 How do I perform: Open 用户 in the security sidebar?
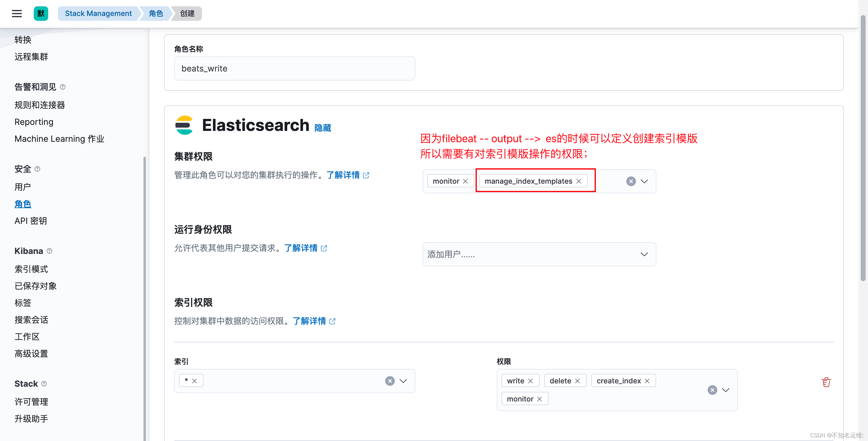point(23,187)
